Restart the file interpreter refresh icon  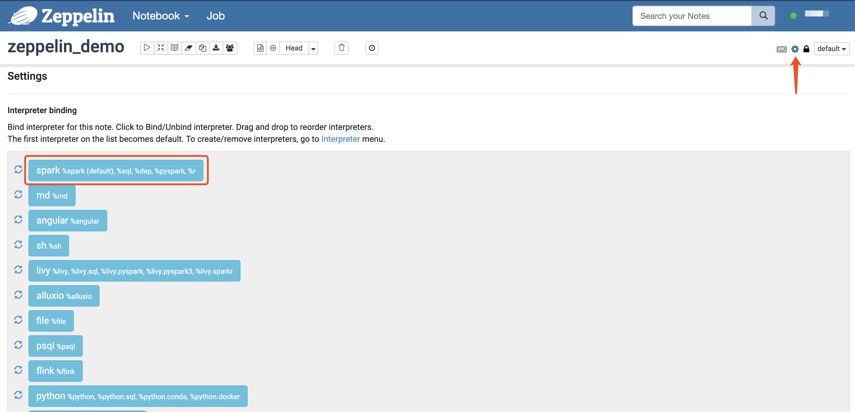point(18,320)
